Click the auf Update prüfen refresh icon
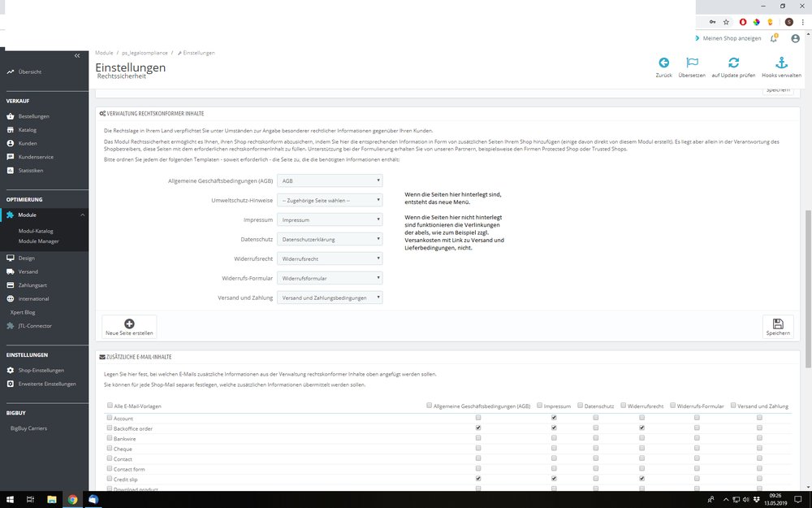 [733, 63]
